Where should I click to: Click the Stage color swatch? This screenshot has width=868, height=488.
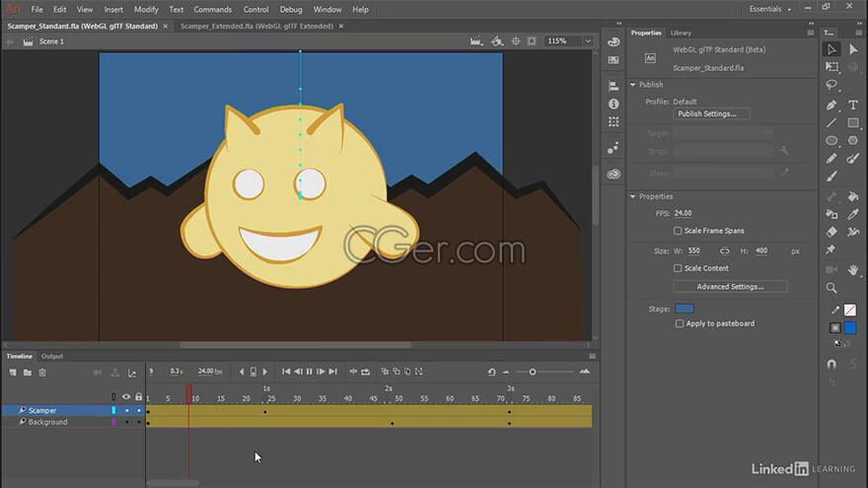coord(685,309)
